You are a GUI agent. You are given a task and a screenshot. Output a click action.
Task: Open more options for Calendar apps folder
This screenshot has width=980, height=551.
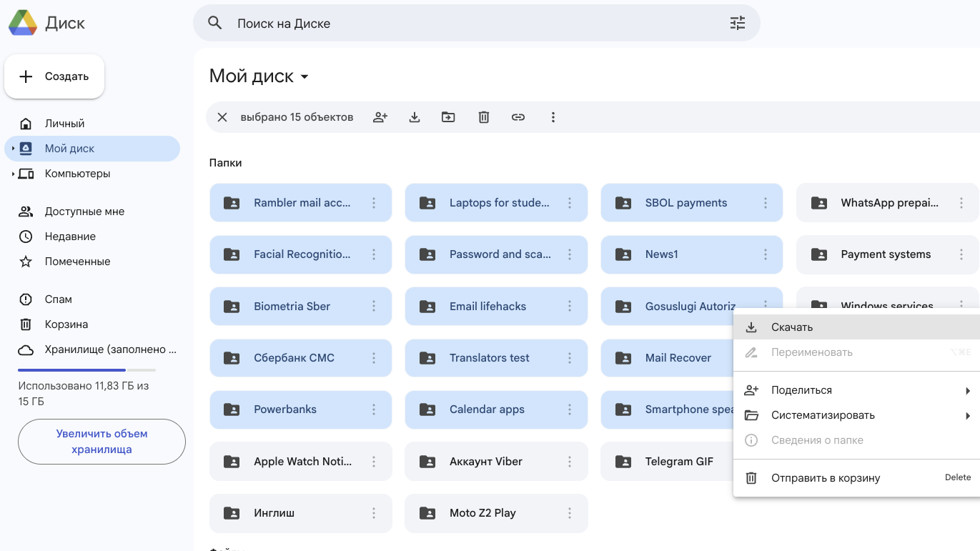570,409
